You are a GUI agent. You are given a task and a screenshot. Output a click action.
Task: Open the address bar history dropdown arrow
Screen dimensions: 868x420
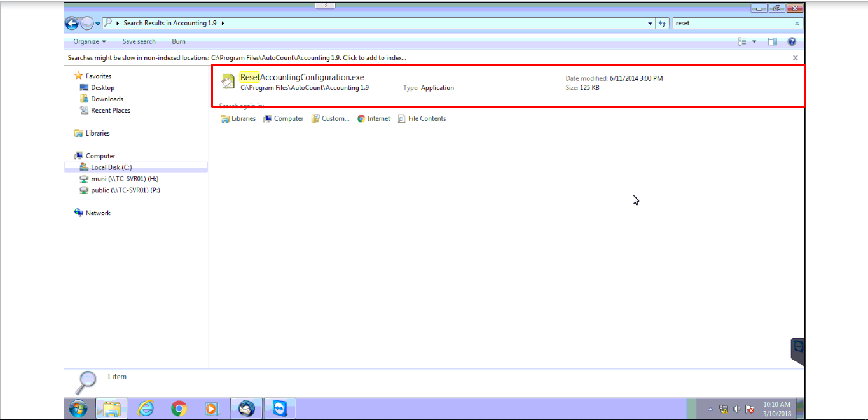point(650,23)
